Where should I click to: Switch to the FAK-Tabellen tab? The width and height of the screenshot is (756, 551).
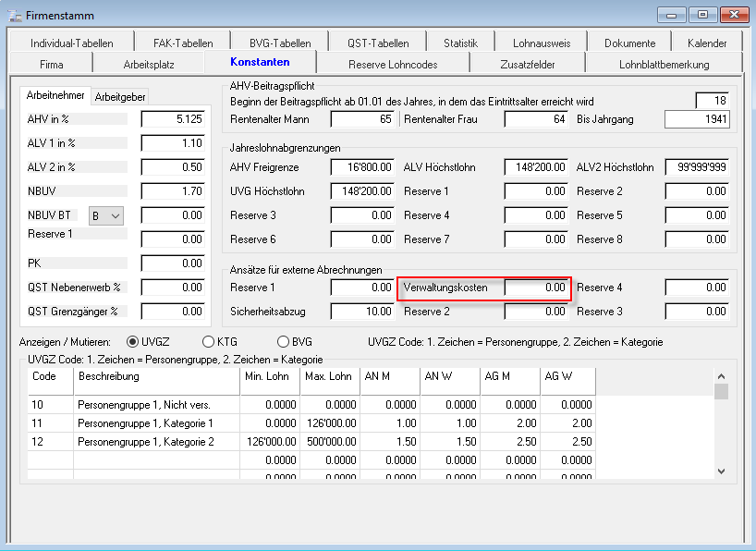[183, 43]
